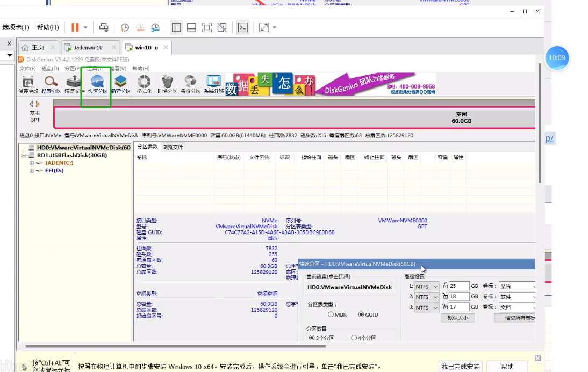The height and width of the screenshot is (372, 588).
Task: Open dropdown arrow next to pause button
Action: [x=85, y=27]
